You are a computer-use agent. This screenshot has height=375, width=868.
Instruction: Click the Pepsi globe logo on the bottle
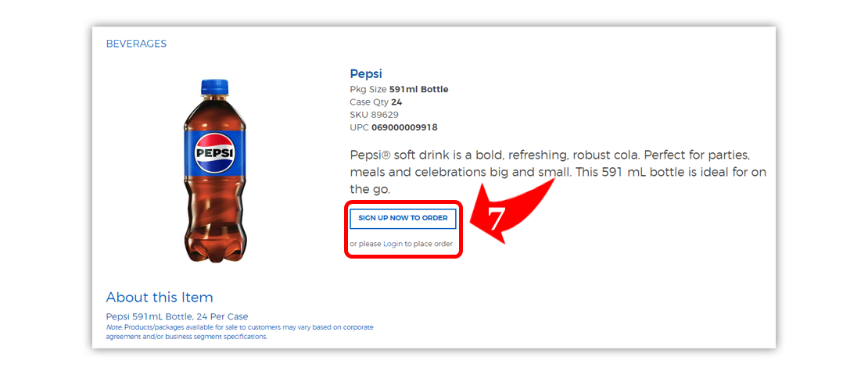click(x=214, y=152)
